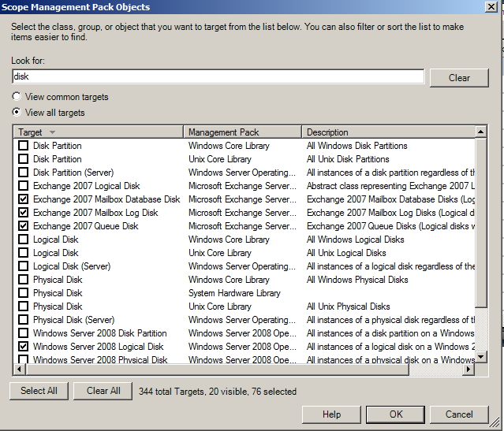The width and height of the screenshot is (504, 431).
Task: Open Help for this dialog
Action: pyautogui.click(x=331, y=414)
